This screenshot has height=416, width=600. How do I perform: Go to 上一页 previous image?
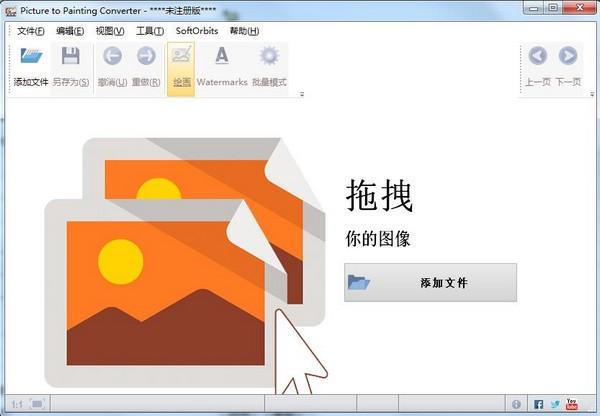coord(538,56)
